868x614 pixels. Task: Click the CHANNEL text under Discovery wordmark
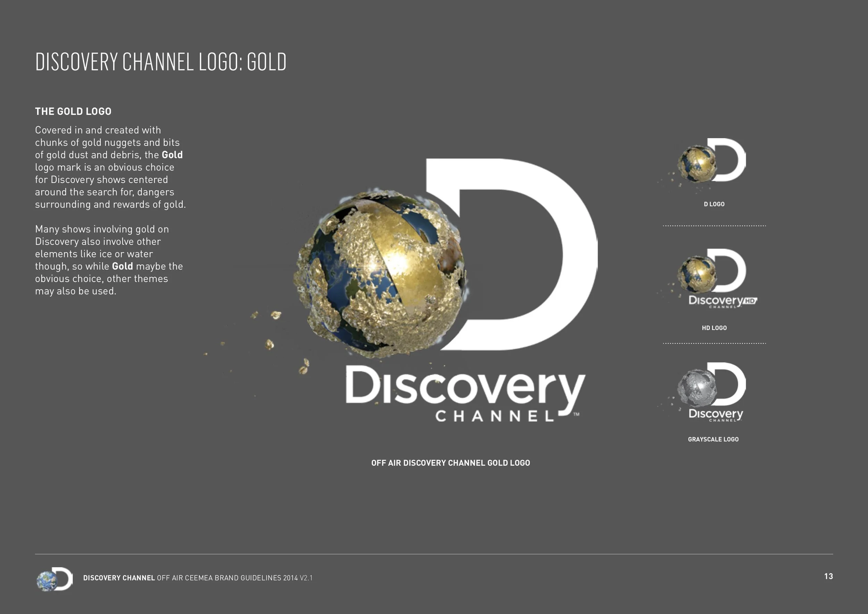(494, 417)
